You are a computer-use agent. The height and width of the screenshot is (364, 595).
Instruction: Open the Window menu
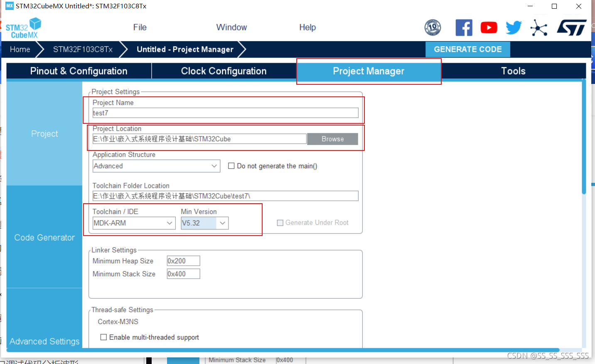pos(231,27)
